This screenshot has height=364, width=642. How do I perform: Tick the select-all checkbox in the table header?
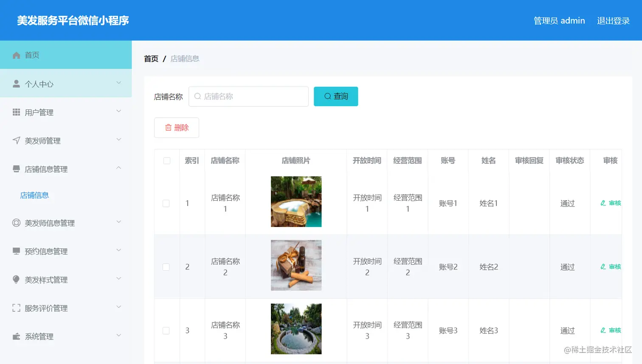(x=167, y=161)
